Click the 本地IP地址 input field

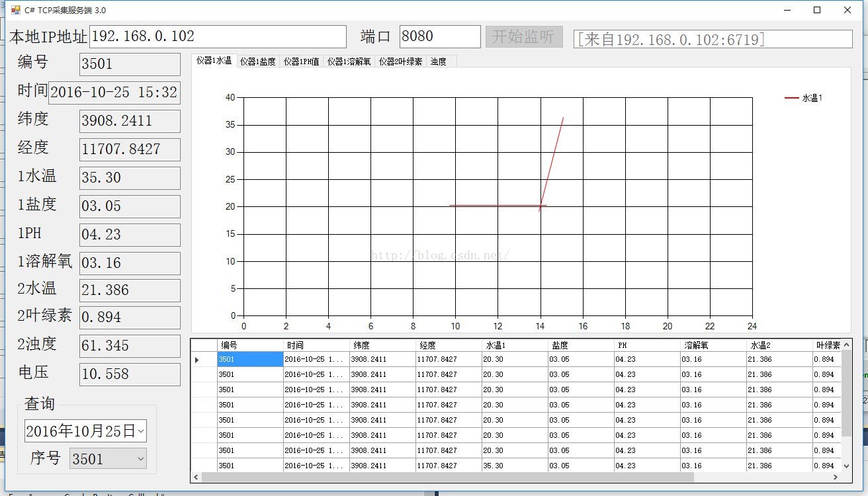click(x=218, y=36)
